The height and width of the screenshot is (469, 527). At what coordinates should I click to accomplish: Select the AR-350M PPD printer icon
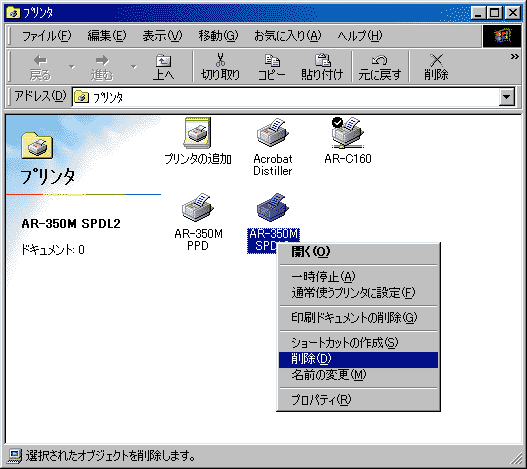tap(198, 207)
